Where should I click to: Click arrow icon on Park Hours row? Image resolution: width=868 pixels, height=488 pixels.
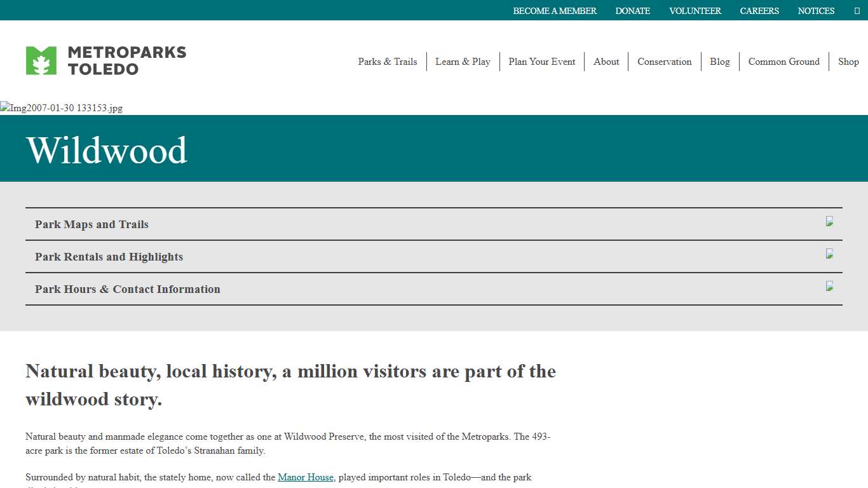tap(829, 287)
